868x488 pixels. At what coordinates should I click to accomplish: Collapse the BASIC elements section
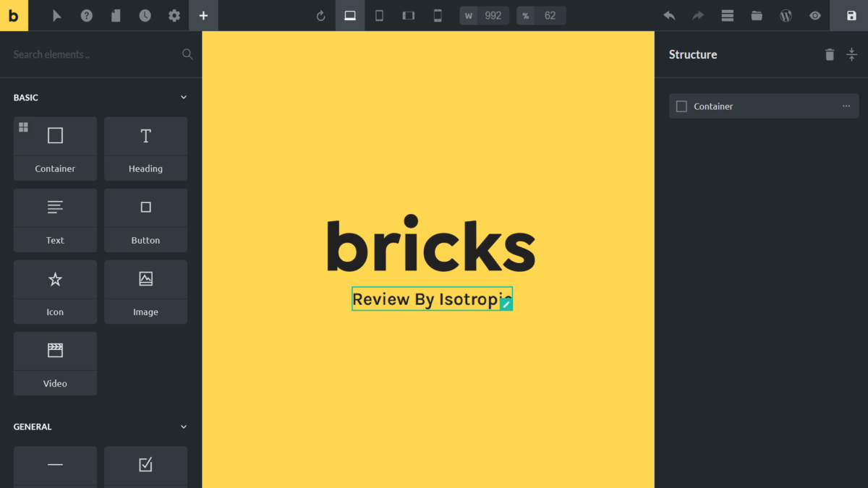tap(183, 97)
